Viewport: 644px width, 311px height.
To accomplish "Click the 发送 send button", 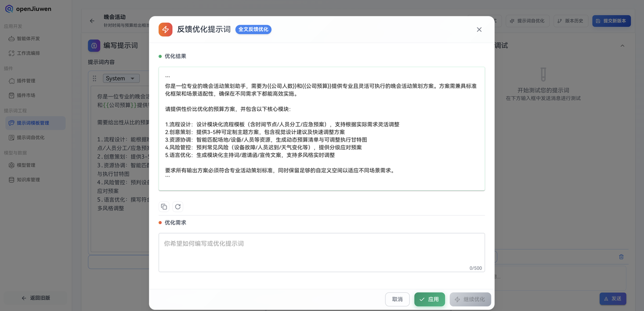I will (x=613, y=298).
